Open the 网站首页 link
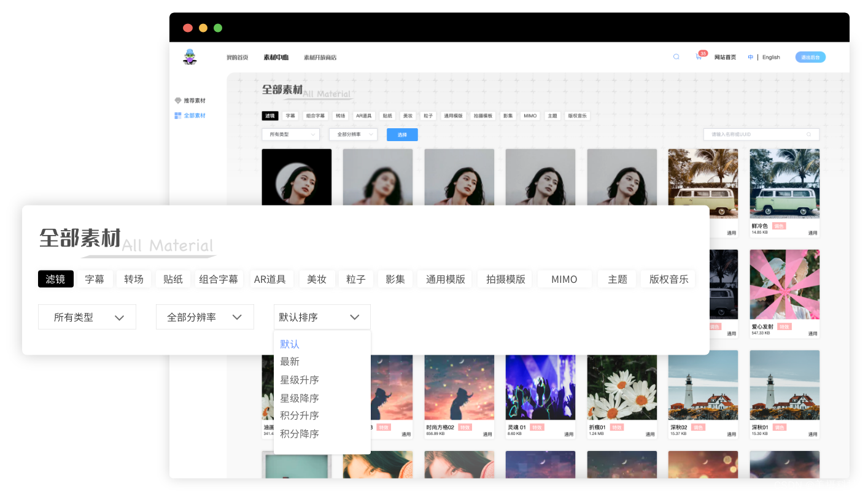The height and width of the screenshot is (497, 868). pos(725,57)
